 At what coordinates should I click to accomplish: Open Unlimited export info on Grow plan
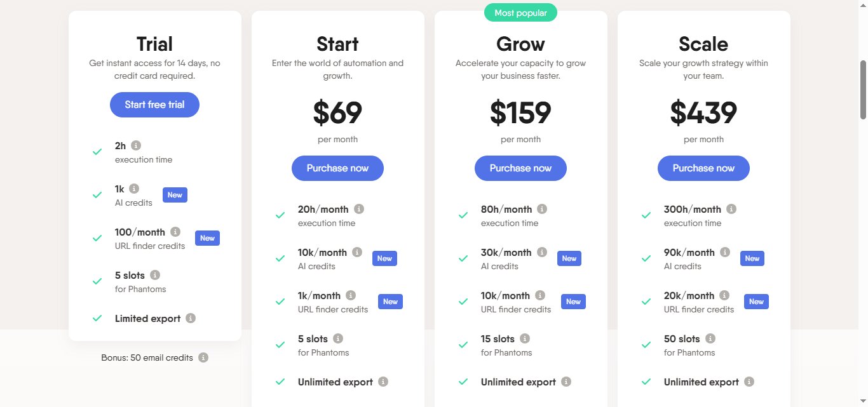567,382
